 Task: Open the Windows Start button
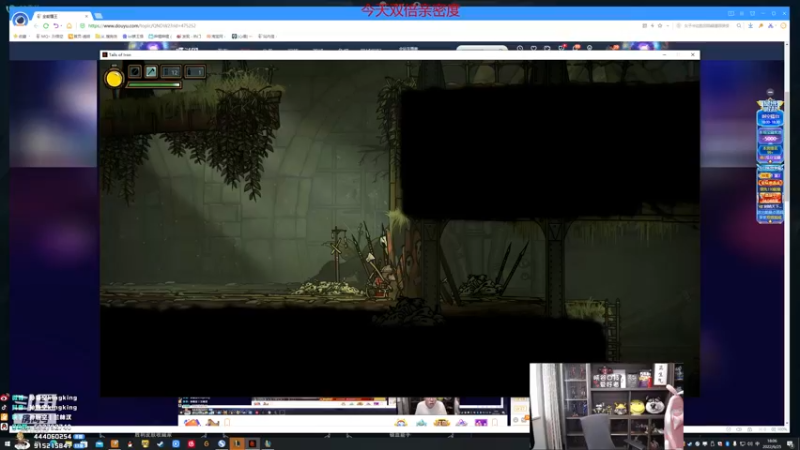[6, 444]
